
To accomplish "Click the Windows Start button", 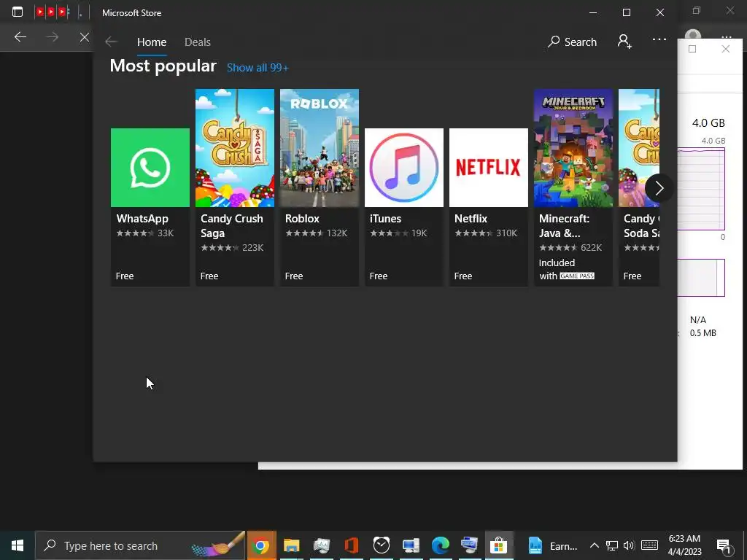I will pos(18,545).
